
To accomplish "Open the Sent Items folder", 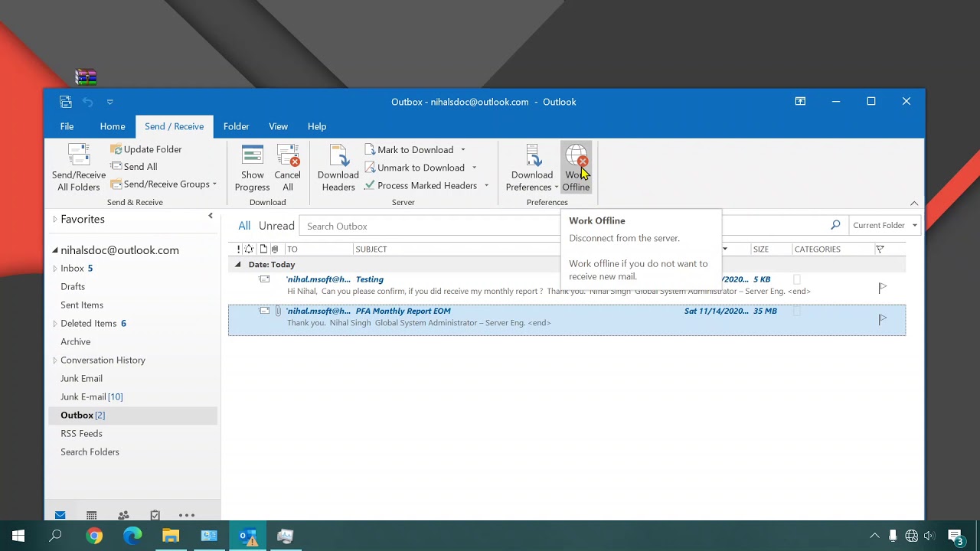I will 82,305.
